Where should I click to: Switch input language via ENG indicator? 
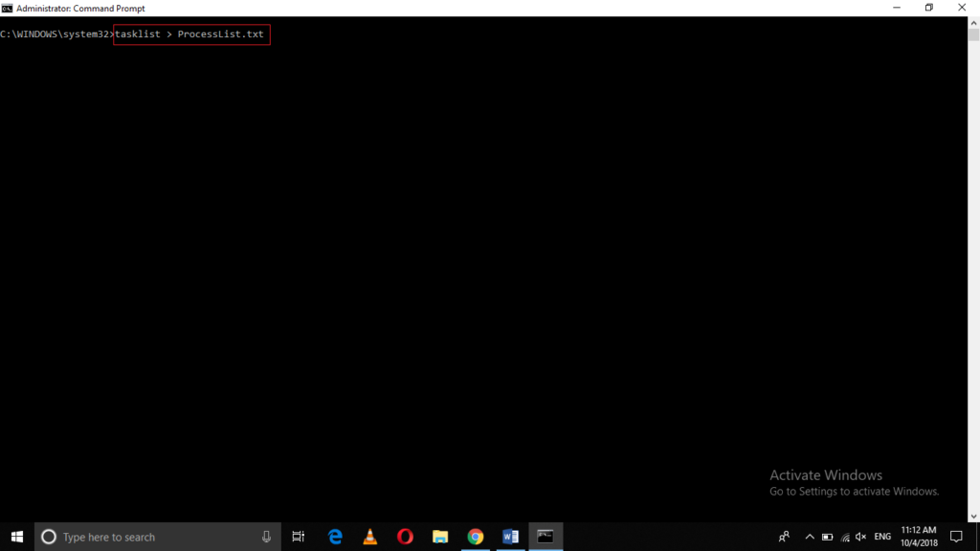coord(881,537)
